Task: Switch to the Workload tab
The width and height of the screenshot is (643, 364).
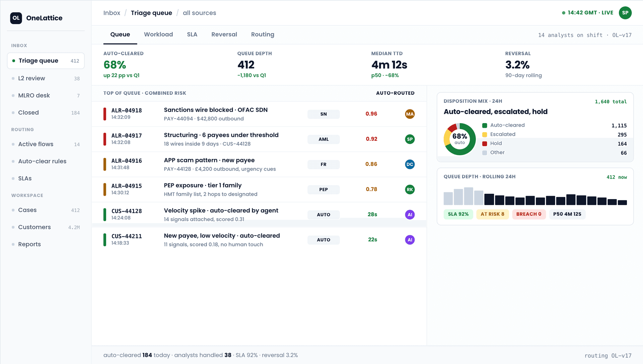Action: 158,34
